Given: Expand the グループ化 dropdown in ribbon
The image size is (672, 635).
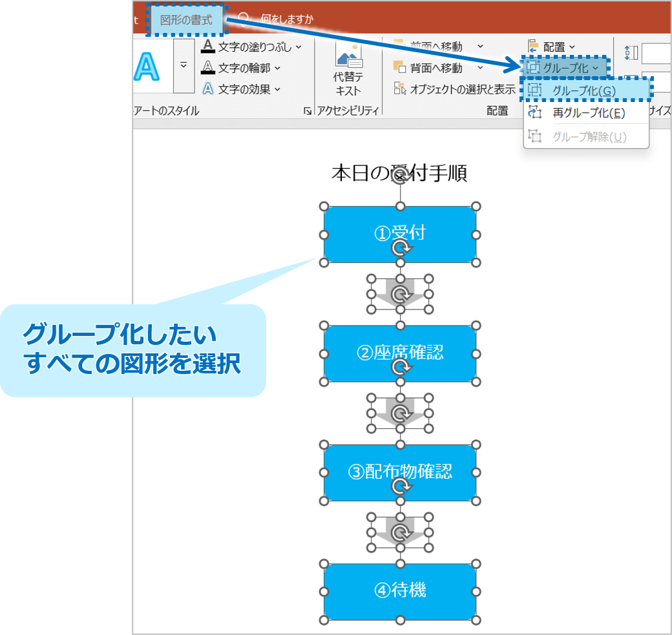Looking at the screenshot, I should [x=565, y=67].
